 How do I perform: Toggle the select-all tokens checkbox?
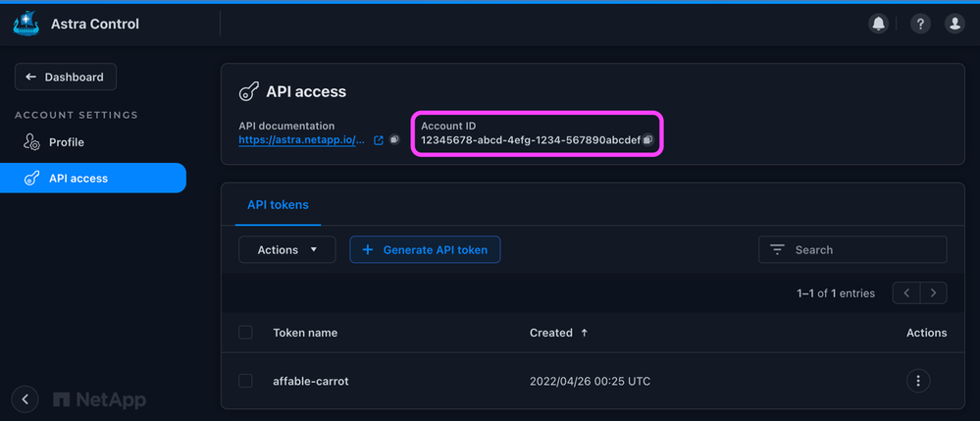[x=245, y=333]
